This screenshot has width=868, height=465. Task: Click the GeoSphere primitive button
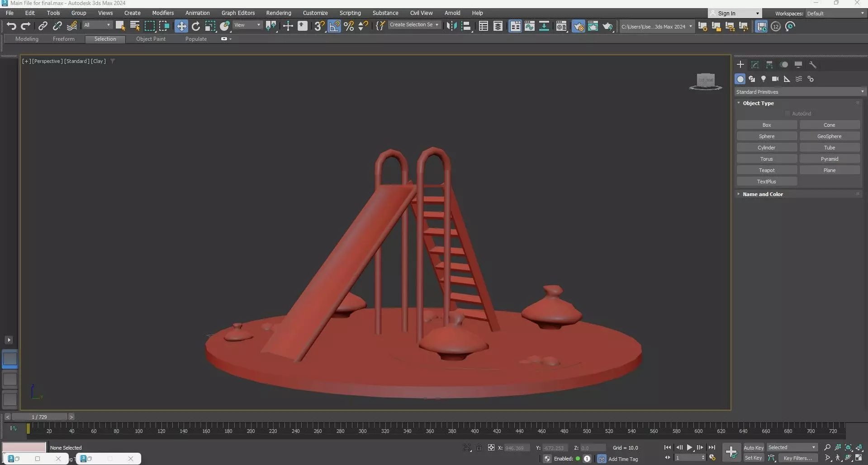(830, 136)
